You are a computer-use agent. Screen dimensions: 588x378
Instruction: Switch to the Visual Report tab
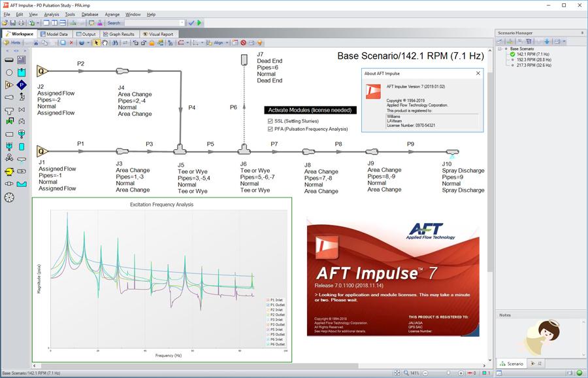[x=158, y=34]
